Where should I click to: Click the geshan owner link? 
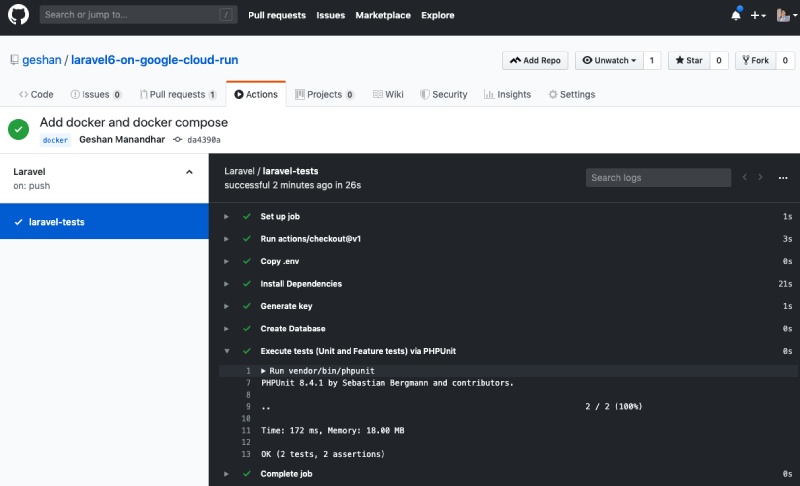coord(42,60)
